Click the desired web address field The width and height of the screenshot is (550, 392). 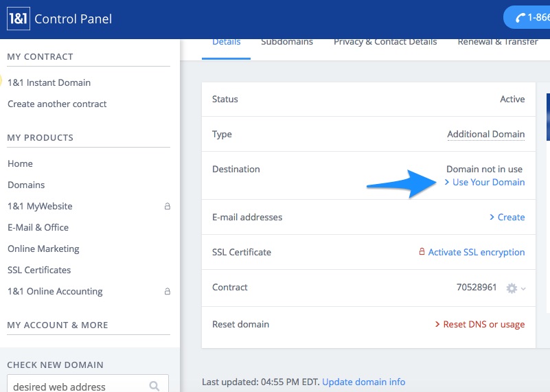coord(88,384)
